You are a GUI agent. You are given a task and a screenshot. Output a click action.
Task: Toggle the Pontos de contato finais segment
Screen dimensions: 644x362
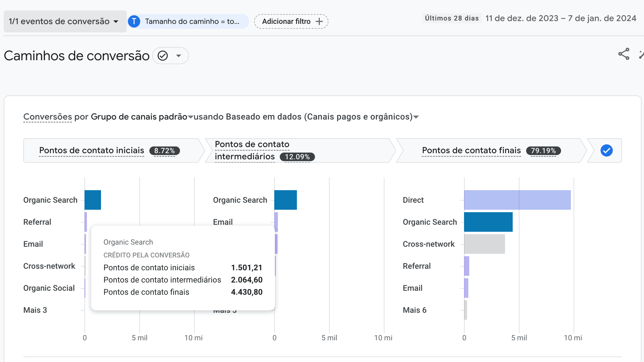(x=471, y=150)
